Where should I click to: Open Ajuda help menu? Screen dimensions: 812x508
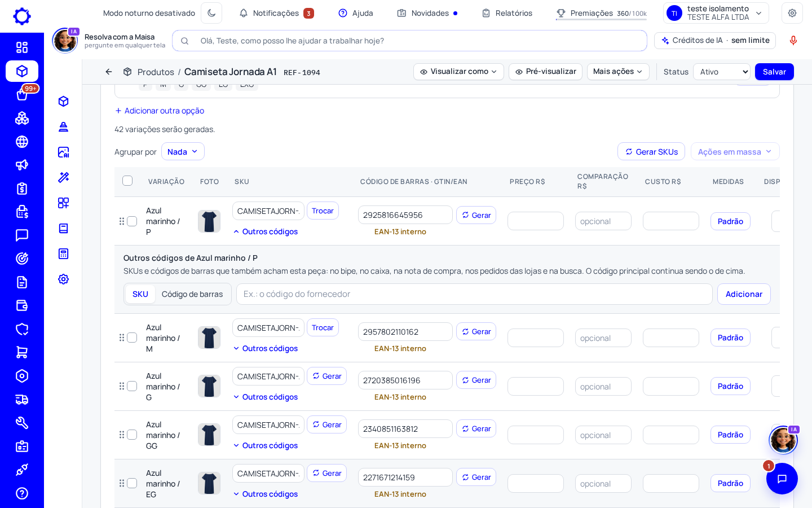(x=356, y=13)
